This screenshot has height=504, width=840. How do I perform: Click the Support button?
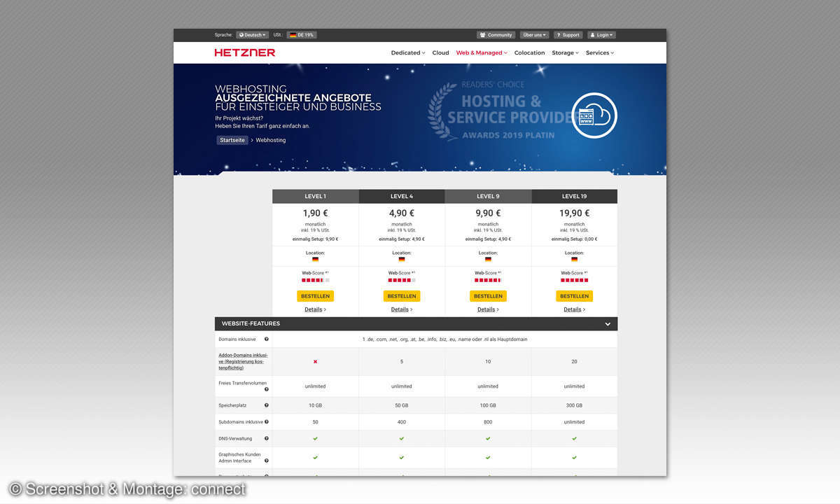[x=568, y=35]
